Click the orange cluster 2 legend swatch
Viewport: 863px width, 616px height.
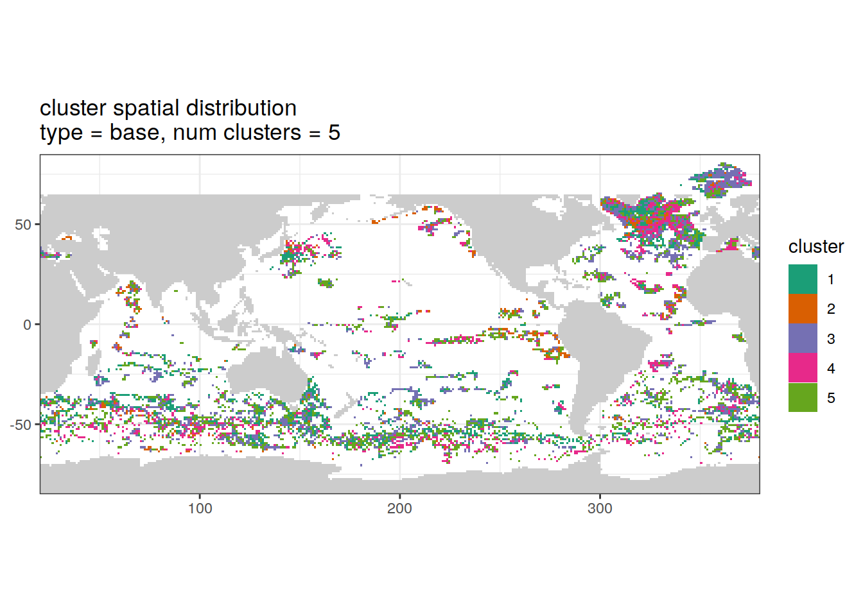(803, 309)
